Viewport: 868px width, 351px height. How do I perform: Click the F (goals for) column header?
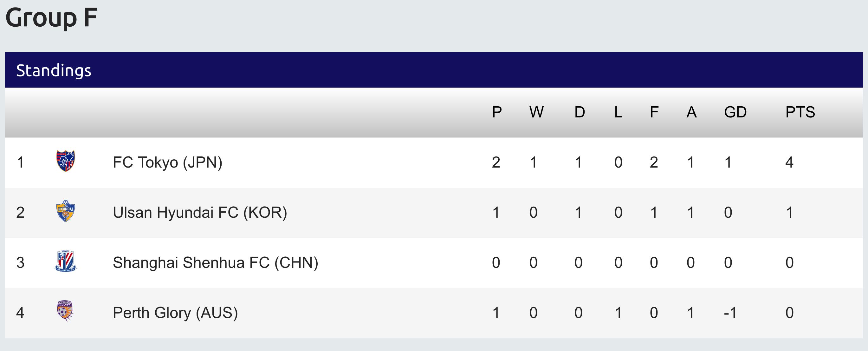(654, 112)
